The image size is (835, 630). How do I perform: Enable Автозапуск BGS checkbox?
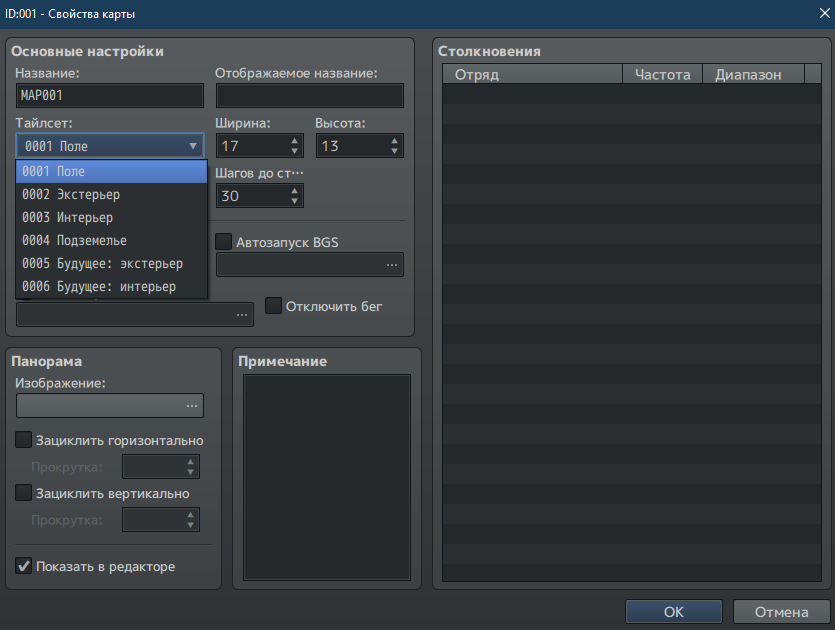click(224, 242)
